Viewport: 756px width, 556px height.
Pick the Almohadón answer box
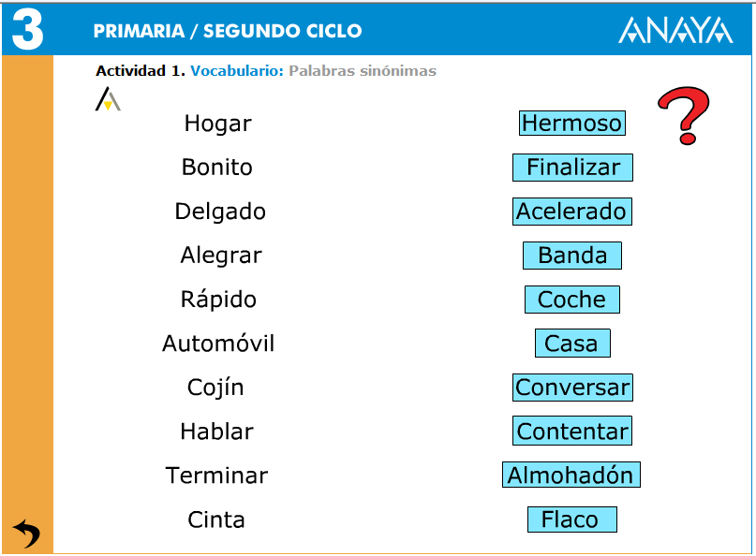[x=571, y=475]
